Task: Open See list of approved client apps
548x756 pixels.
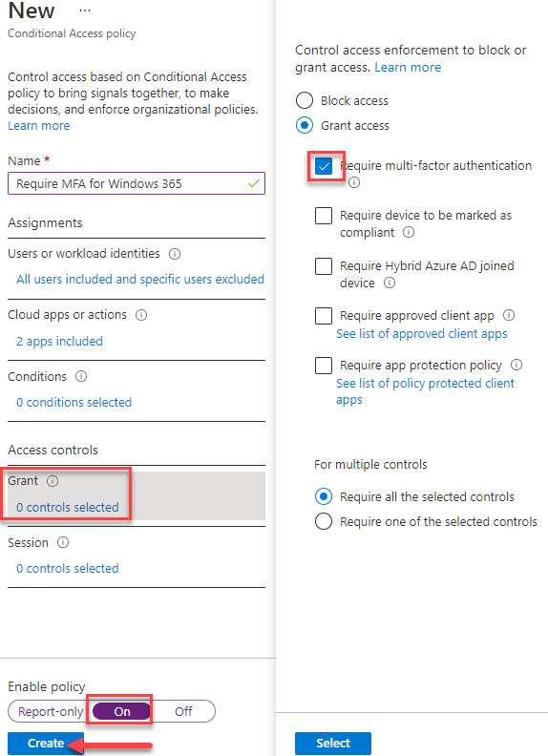Action: coord(422,334)
